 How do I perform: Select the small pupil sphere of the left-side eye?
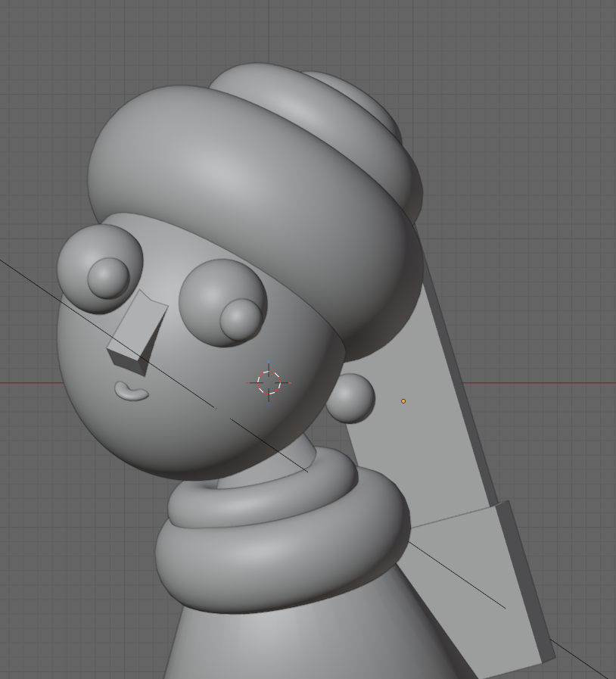[x=108, y=278]
